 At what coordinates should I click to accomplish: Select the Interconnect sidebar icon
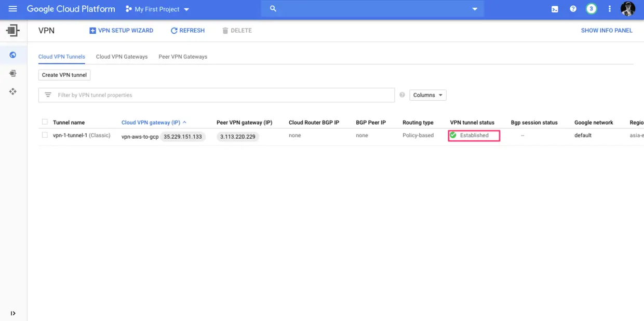(13, 73)
